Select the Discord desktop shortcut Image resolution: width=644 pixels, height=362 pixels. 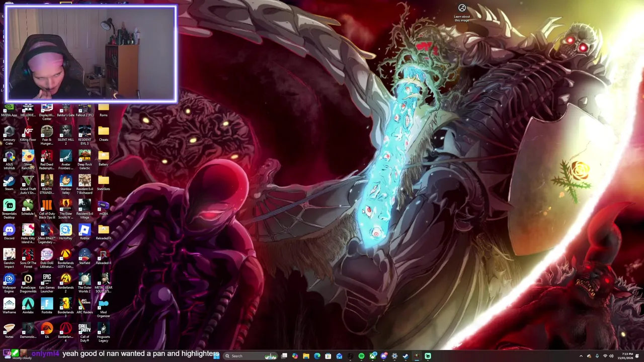(9, 232)
